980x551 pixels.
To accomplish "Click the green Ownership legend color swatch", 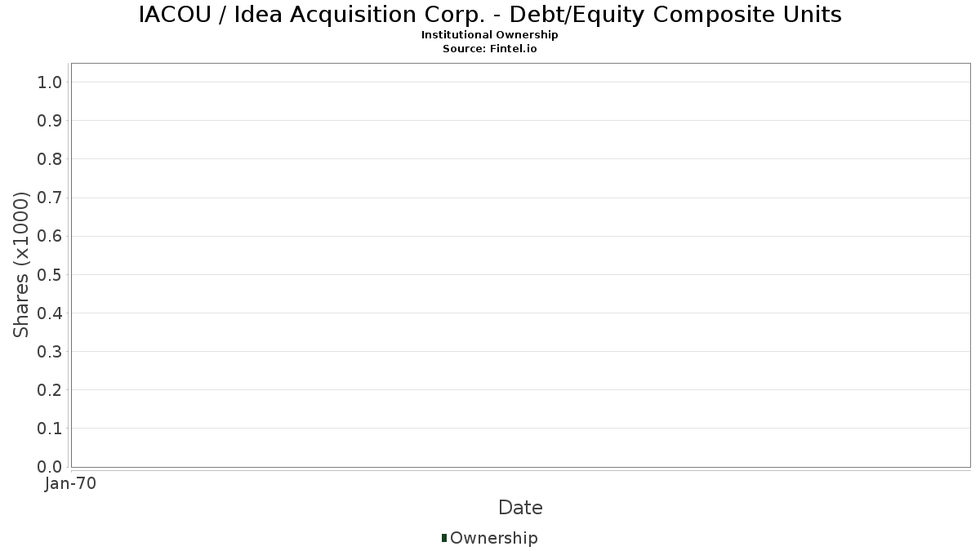I will pyautogui.click(x=444, y=537).
